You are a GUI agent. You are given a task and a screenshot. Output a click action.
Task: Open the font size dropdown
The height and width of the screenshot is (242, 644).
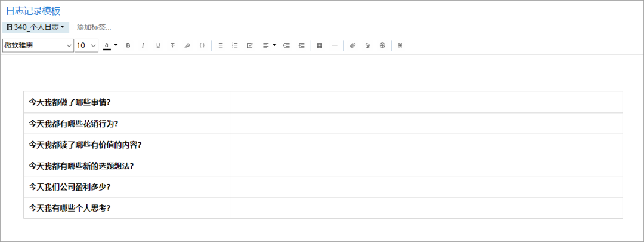pyautogui.click(x=86, y=45)
